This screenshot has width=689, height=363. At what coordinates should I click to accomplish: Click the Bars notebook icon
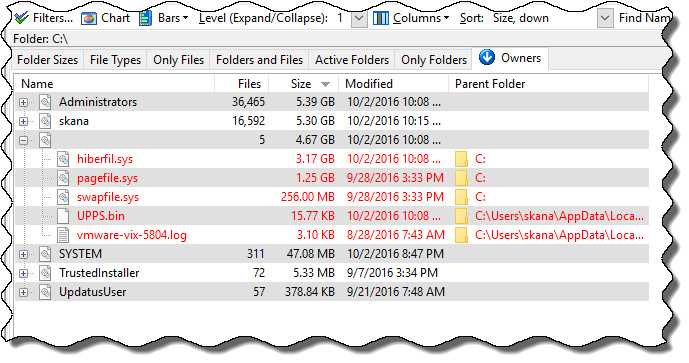point(145,18)
